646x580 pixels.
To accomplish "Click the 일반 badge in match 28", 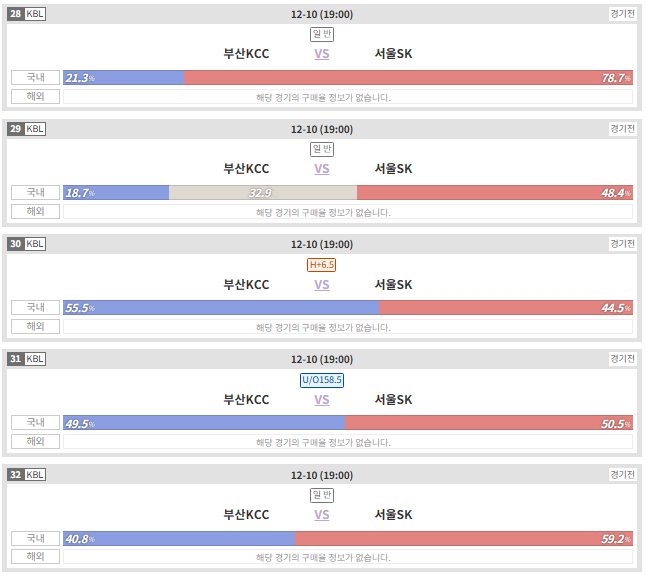I will coord(322,34).
